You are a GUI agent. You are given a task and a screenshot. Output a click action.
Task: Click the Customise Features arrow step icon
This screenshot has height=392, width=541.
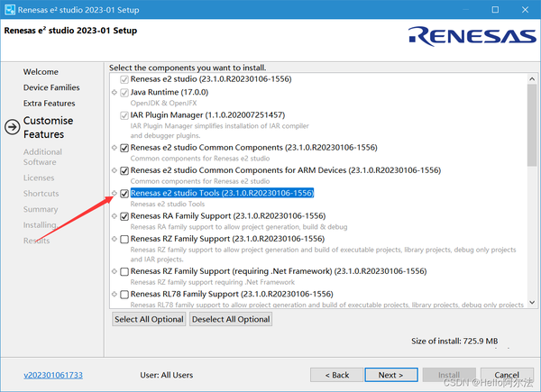point(12,127)
